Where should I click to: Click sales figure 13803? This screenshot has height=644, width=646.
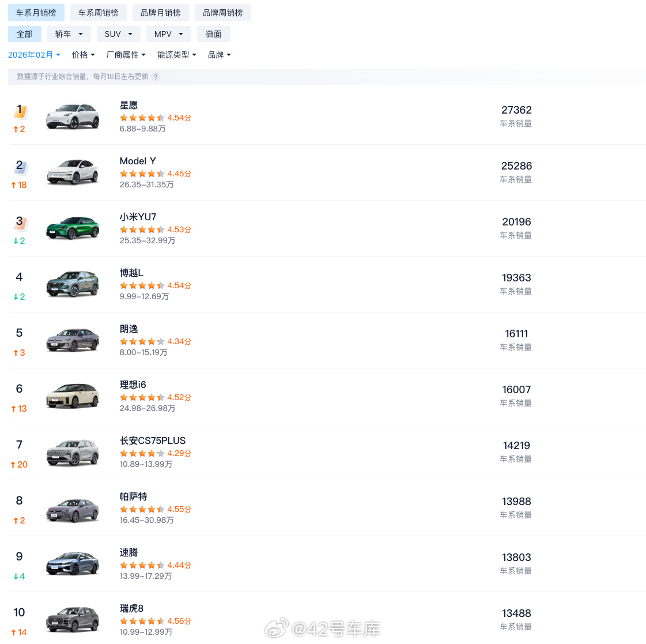tap(516, 558)
